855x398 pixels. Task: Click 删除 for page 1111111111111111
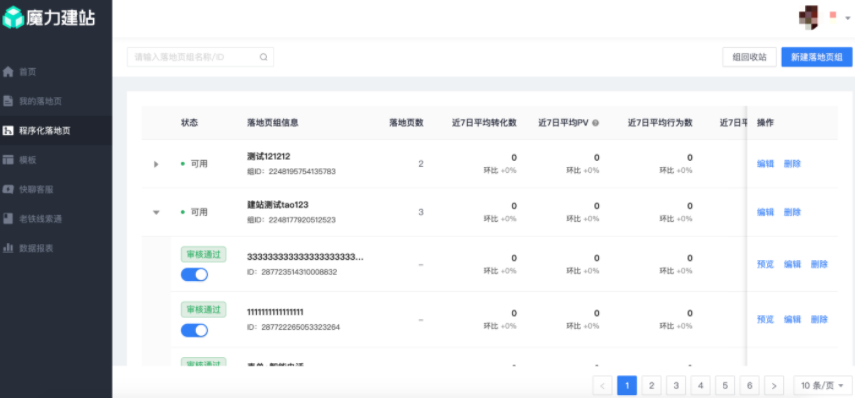819,319
